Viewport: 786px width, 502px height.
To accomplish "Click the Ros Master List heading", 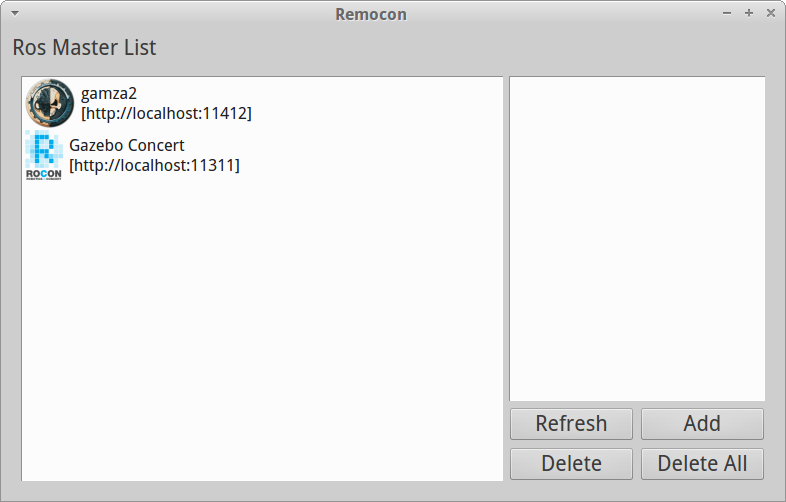I will [x=84, y=47].
